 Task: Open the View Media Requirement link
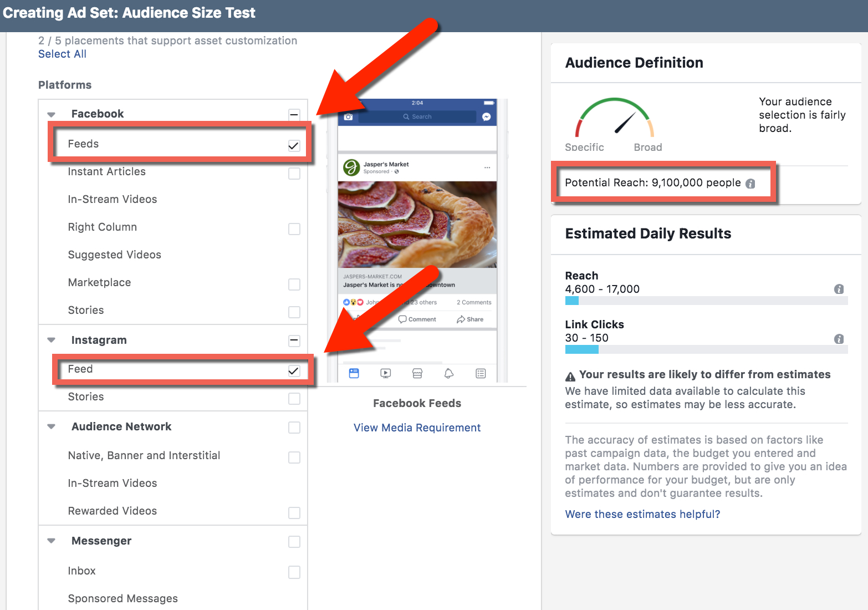[x=417, y=428]
